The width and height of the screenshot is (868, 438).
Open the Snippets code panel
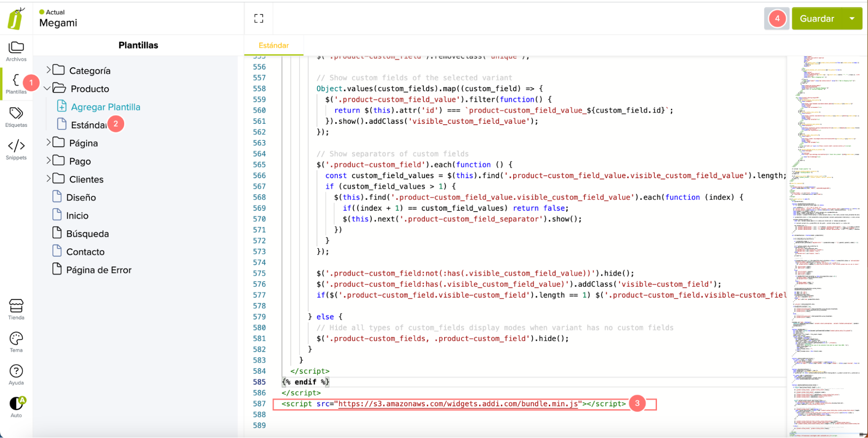click(x=16, y=149)
